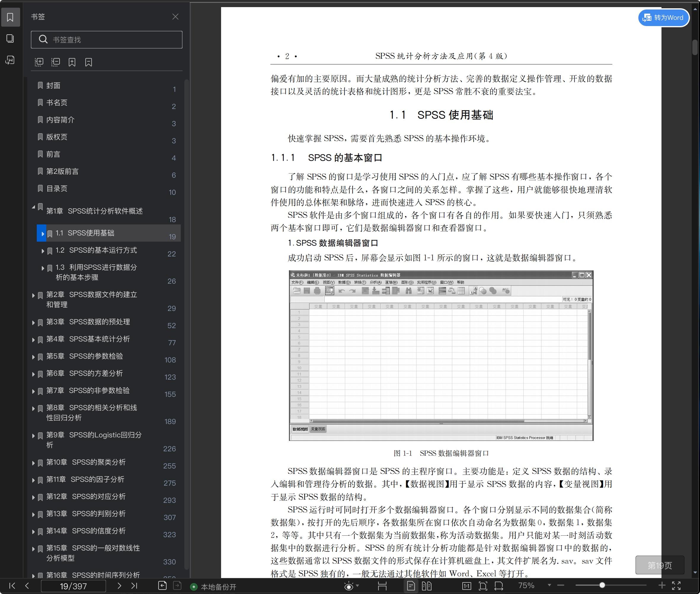
Task: Click the zoom out minus button
Action: pyautogui.click(x=561, y=585)
